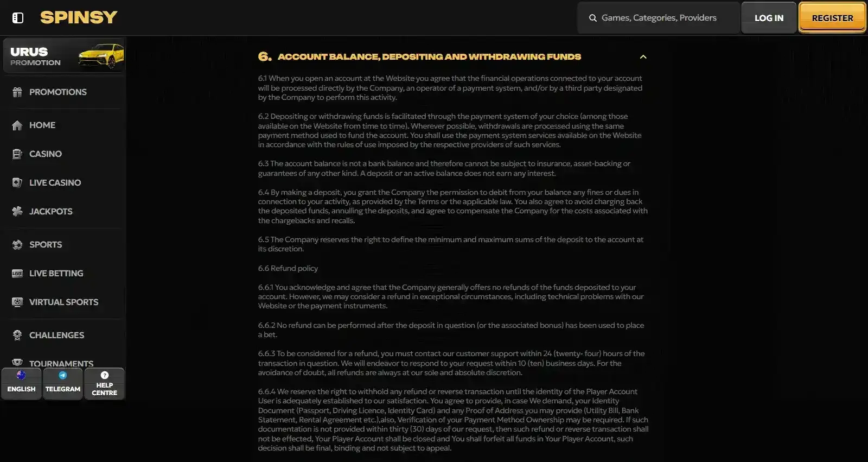Image resolution: width=868 pixels, height=462 pixels.
Task: Click the "6.6 Refund policy" text
Action: (x=288, y=268)
